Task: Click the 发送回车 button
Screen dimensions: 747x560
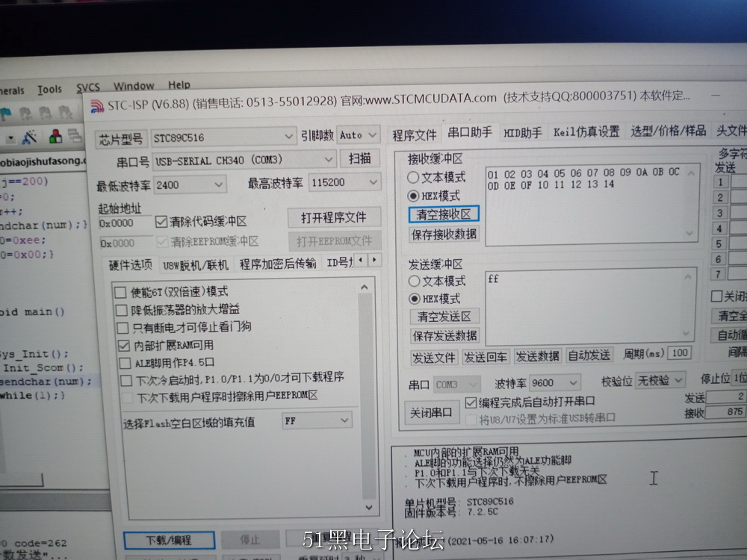Action: click(486, 357)
